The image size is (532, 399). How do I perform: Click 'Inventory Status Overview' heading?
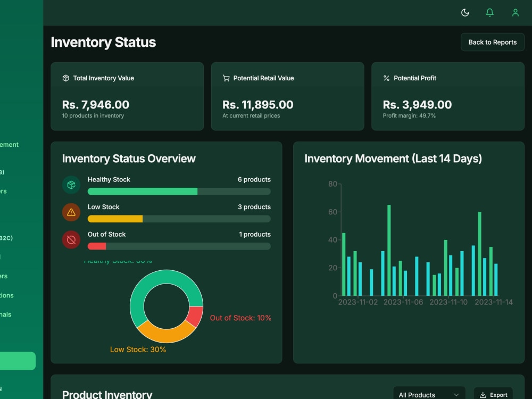129,159
